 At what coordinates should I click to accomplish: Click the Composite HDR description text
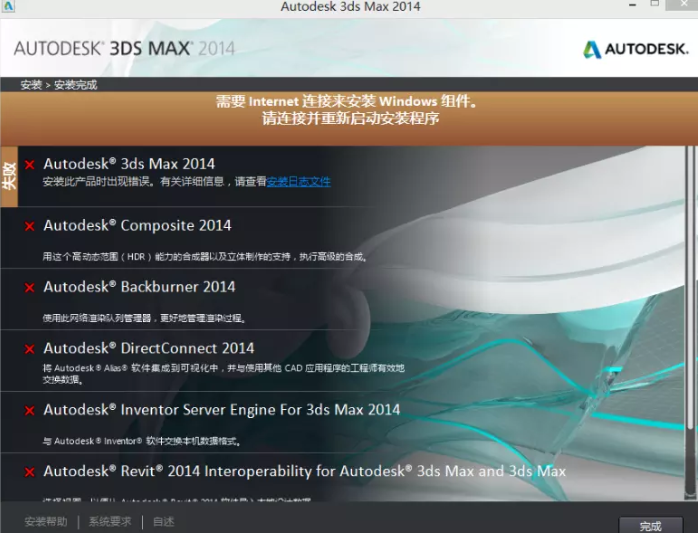tap(205, 257)
